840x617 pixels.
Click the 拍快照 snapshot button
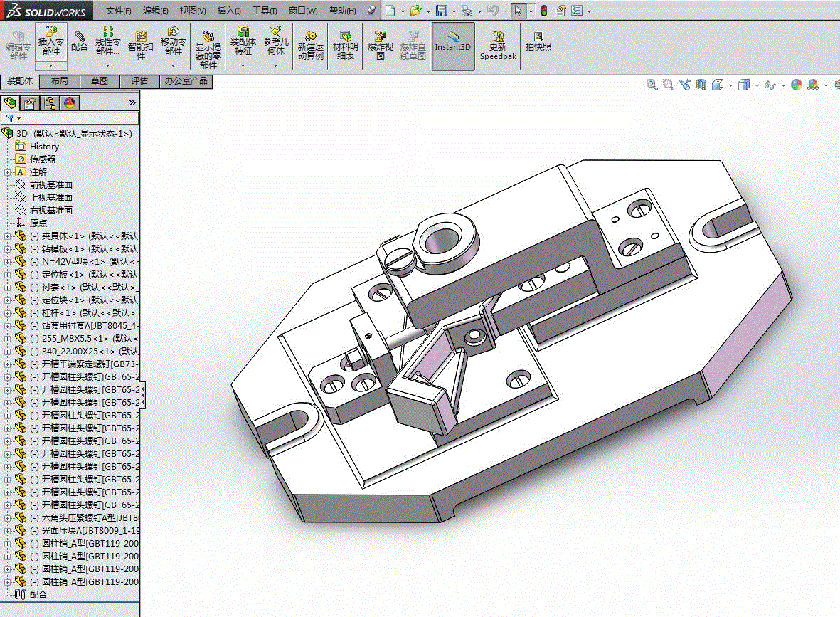point(538,41)
